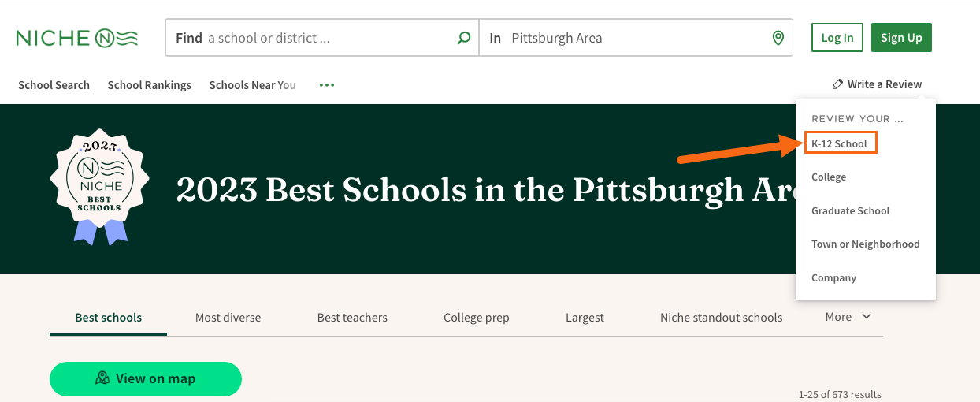The image size is (980, 402).
Task: Open School Search navigation link
Action: tap(54, 85)
